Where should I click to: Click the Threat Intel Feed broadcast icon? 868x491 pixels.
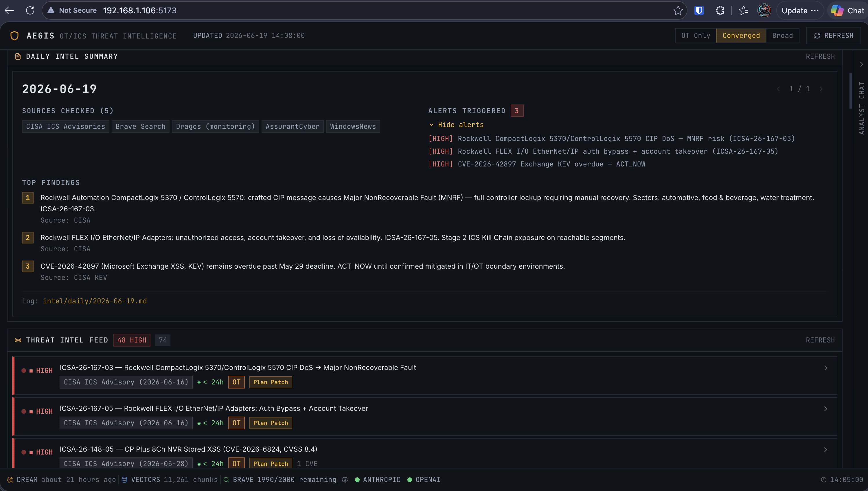click(x=18, y=340)
